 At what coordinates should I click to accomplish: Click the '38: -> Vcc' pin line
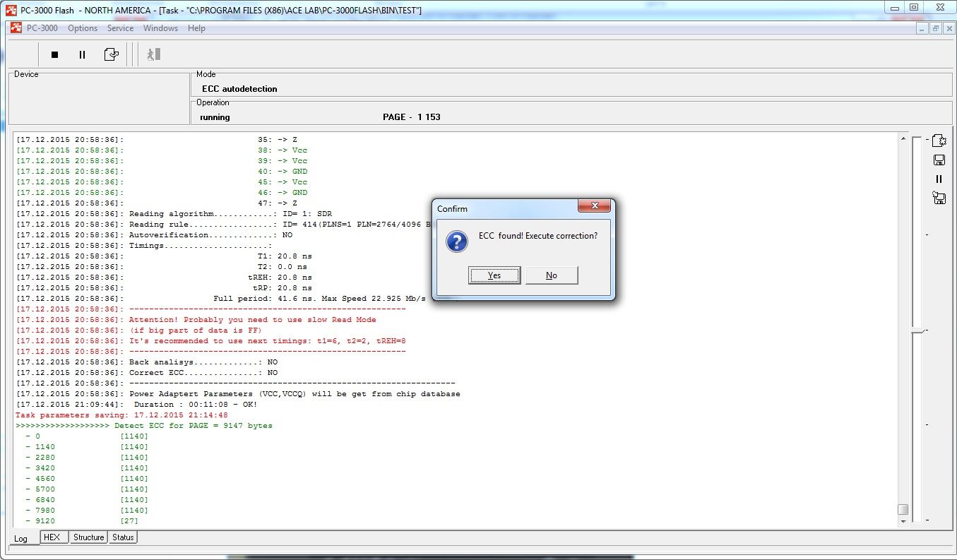point(162,150)
